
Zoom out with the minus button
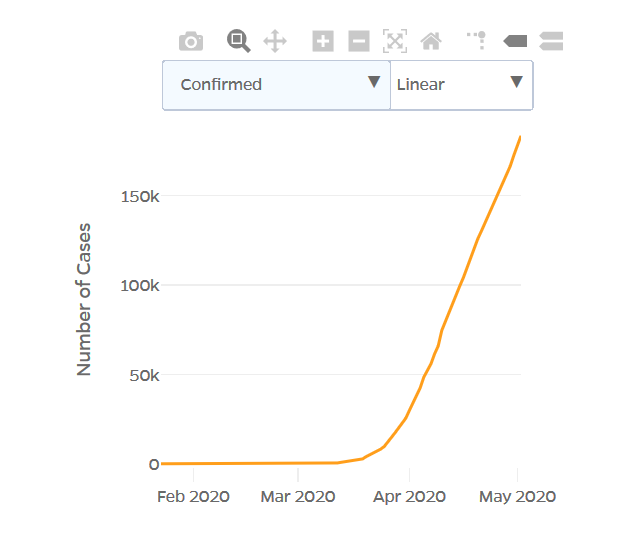[359, 41]
